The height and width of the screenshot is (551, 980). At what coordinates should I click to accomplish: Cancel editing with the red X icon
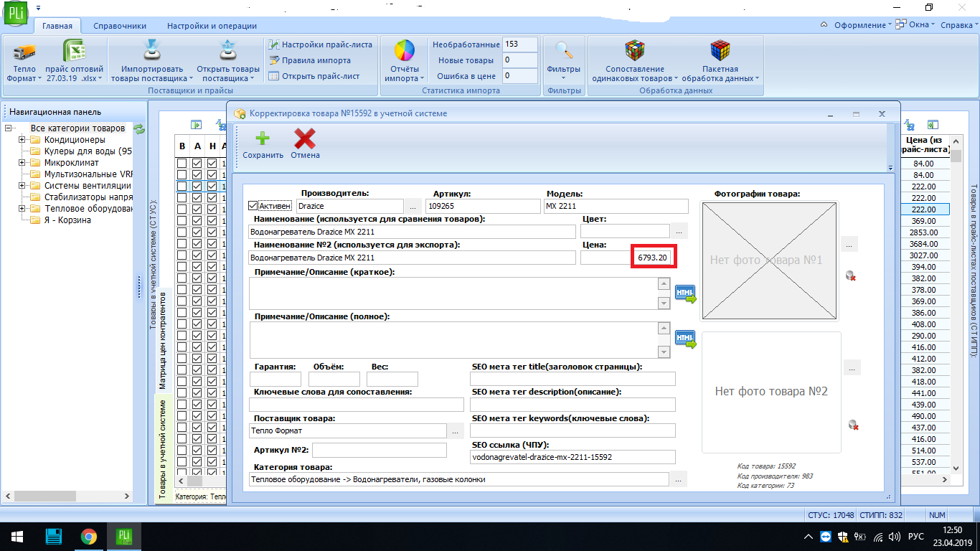305,144
